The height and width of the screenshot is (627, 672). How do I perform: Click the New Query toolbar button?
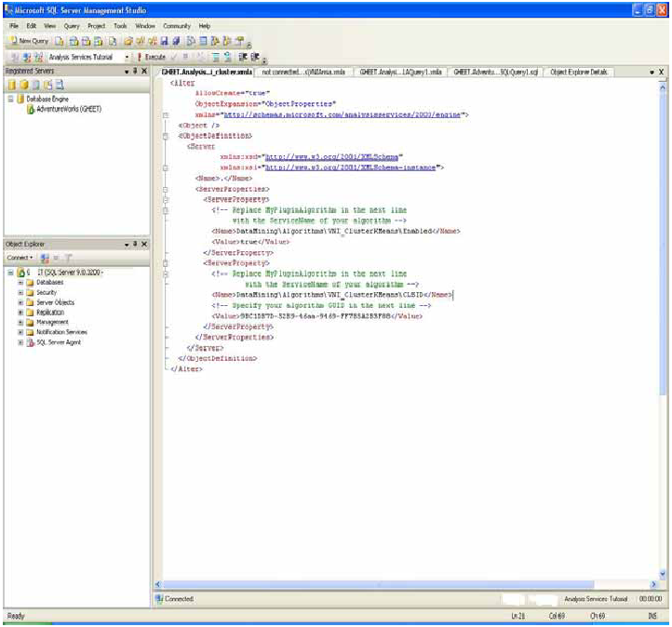pyautogui.click(x=28, y=42)
